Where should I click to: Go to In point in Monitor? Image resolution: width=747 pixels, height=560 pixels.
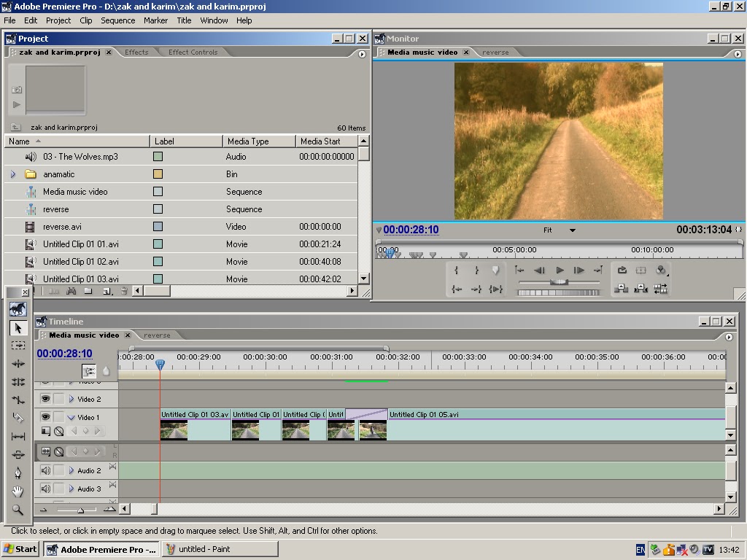pos(457,289)
